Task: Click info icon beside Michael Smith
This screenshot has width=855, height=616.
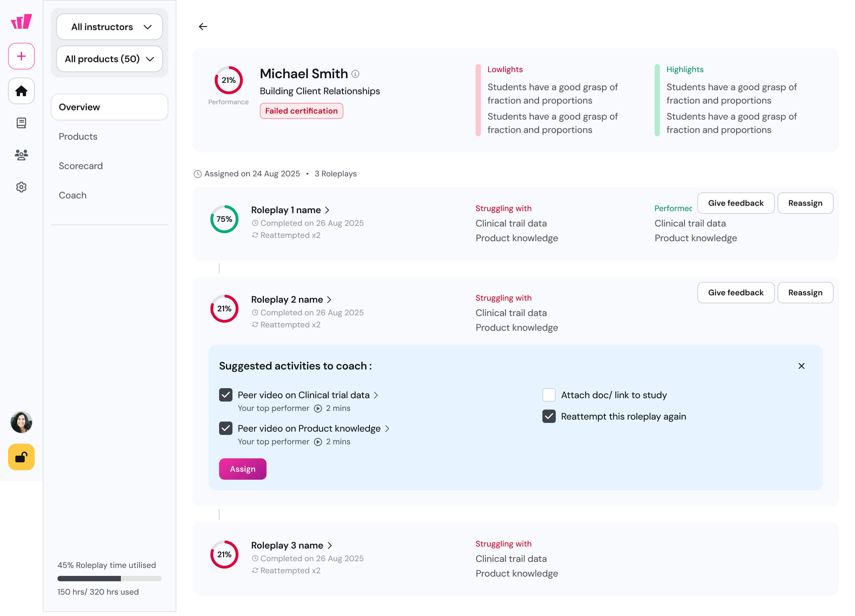Action: tap(355, 74)
